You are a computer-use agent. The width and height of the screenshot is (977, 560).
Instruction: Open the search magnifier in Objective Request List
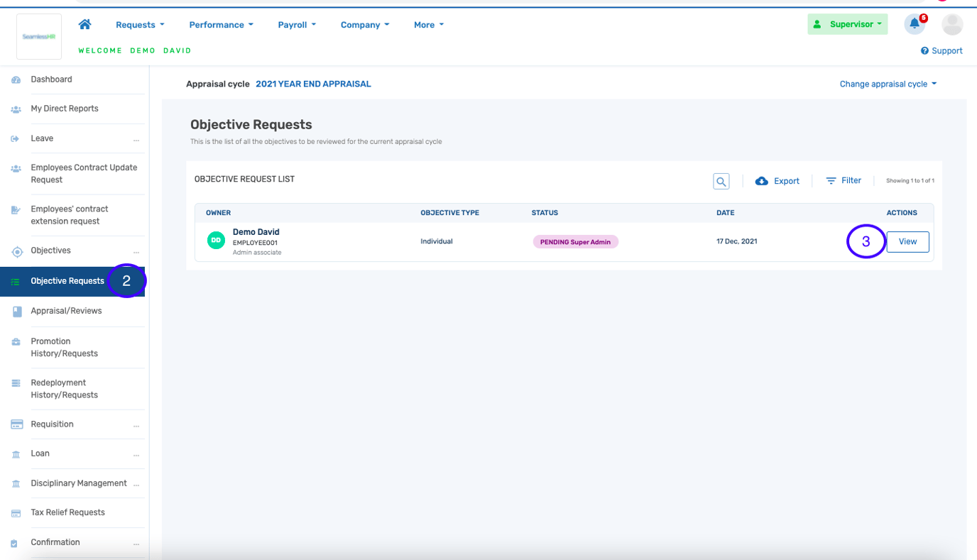pyautogui.click(x=721, y=181)
